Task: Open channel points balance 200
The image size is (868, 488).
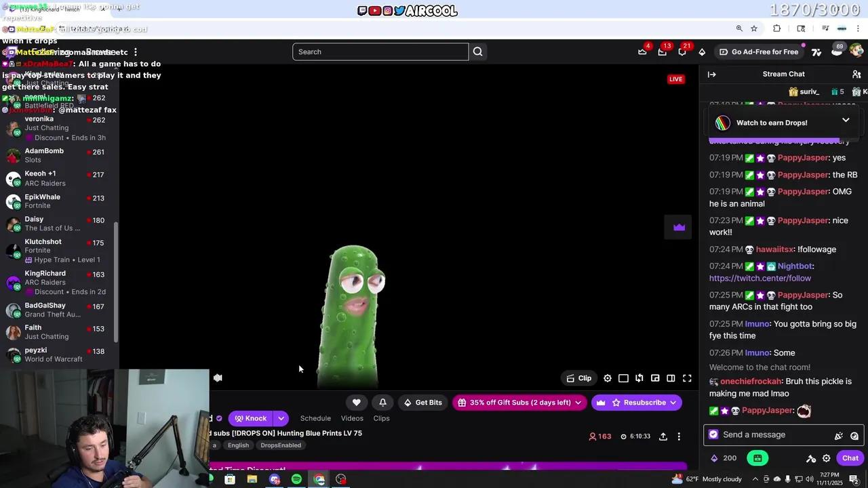Action: (x=724, y=458)
